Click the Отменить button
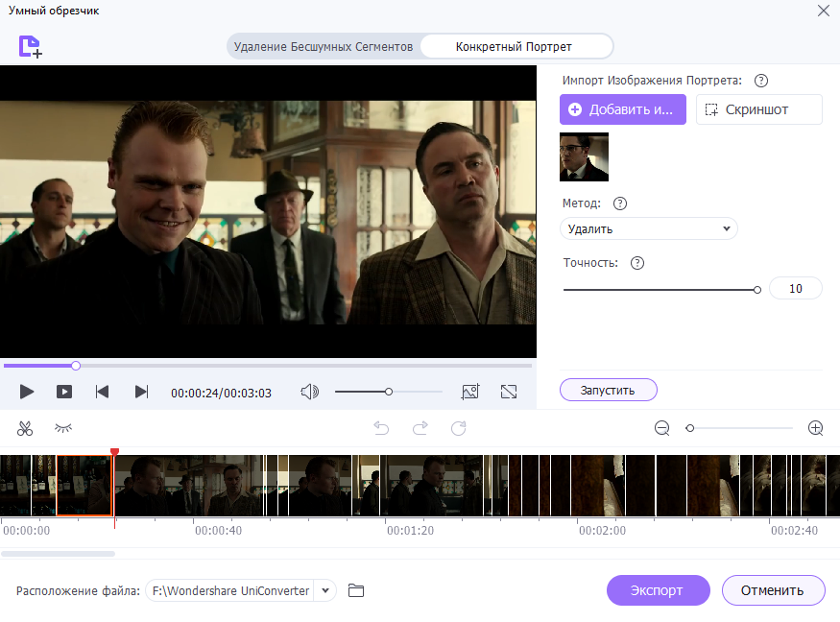 (773, 590)
